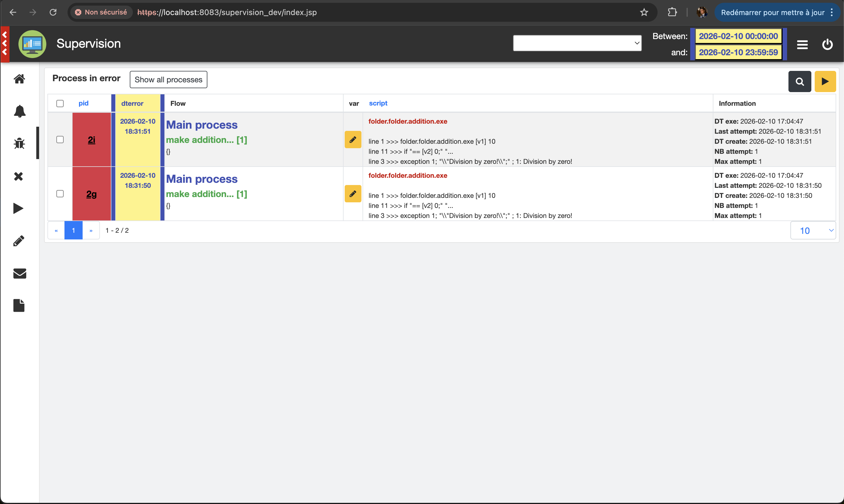Open the empty header dropdown
The image size is (844, 504).
point(577,43)
